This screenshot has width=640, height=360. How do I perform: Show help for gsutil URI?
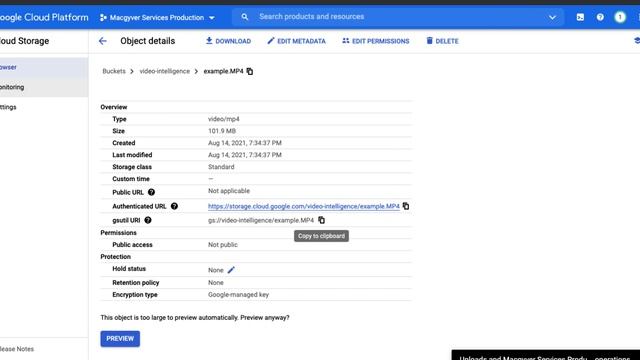pyautogui.click(x=148, y=220)
